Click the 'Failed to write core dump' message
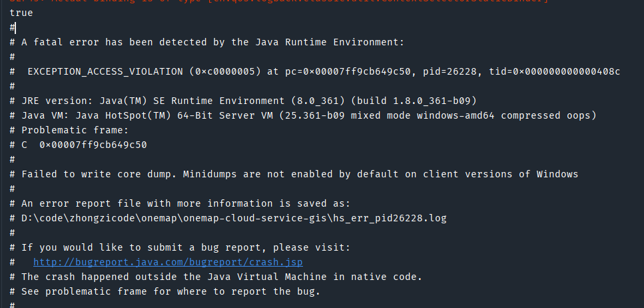 click(x=300, y=174)
